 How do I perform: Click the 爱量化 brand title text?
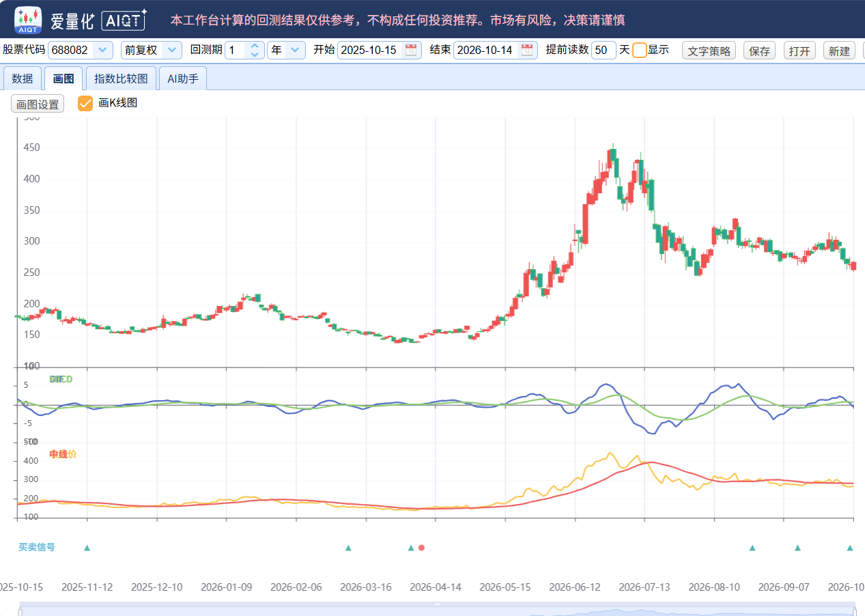[x=73, y=20]
